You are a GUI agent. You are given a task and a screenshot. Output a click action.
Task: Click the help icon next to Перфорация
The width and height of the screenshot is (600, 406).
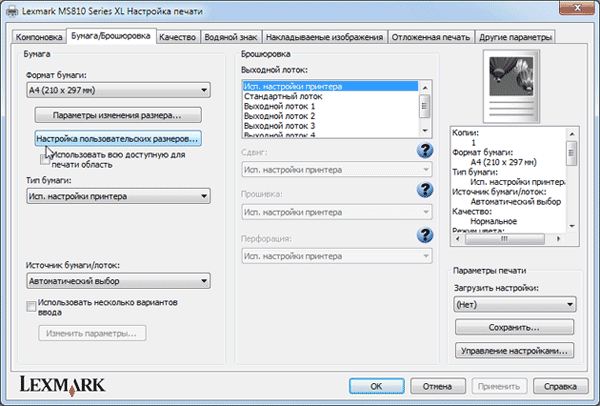425,235
